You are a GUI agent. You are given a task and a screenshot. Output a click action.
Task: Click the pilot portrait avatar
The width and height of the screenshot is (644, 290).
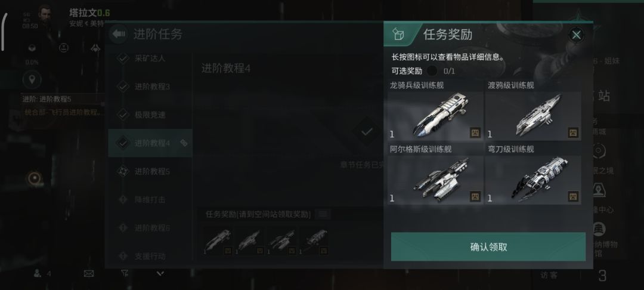click(x=44, y=17)
